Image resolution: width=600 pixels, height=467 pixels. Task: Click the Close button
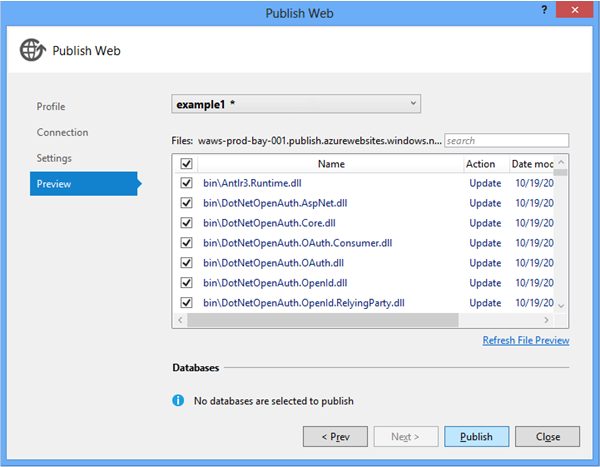(x=547, y=436)
